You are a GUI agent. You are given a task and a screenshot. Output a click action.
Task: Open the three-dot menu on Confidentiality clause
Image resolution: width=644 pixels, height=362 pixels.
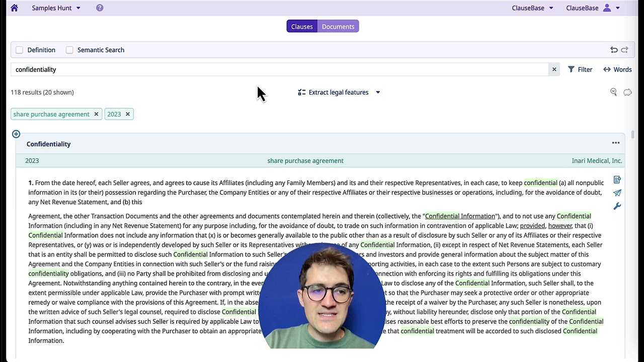tap(616, 143)
